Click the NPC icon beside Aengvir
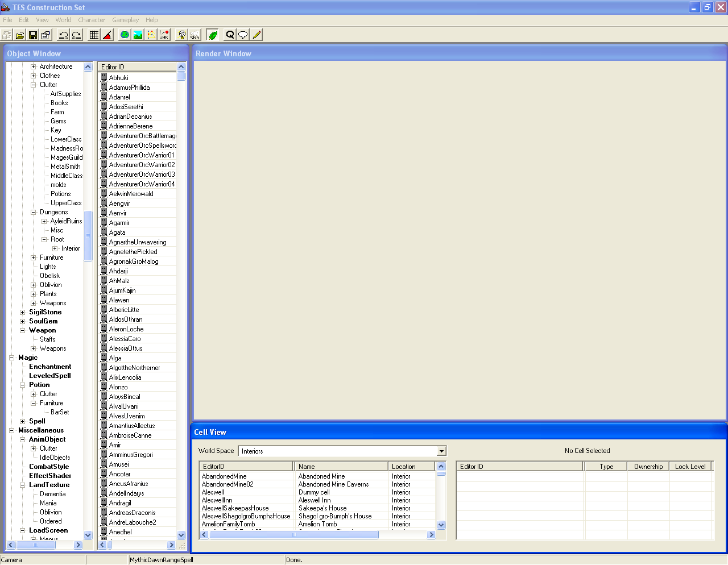728x565 pixels. (x=104, y=203)
